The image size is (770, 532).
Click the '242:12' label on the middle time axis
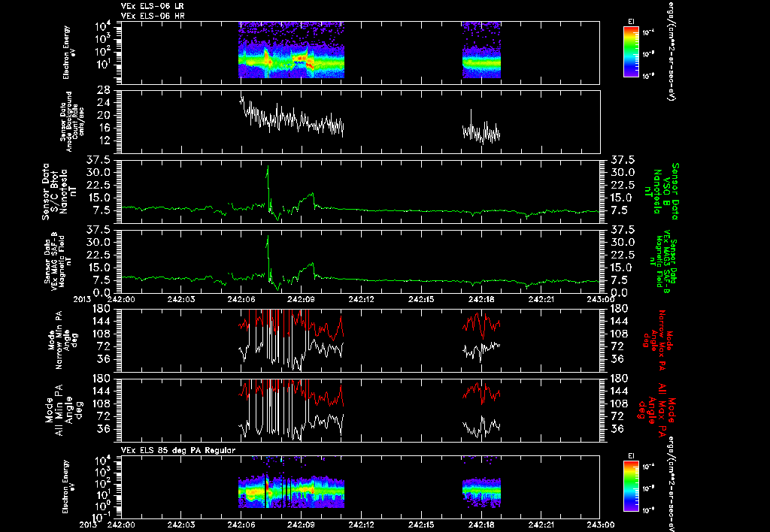point(361,299)
